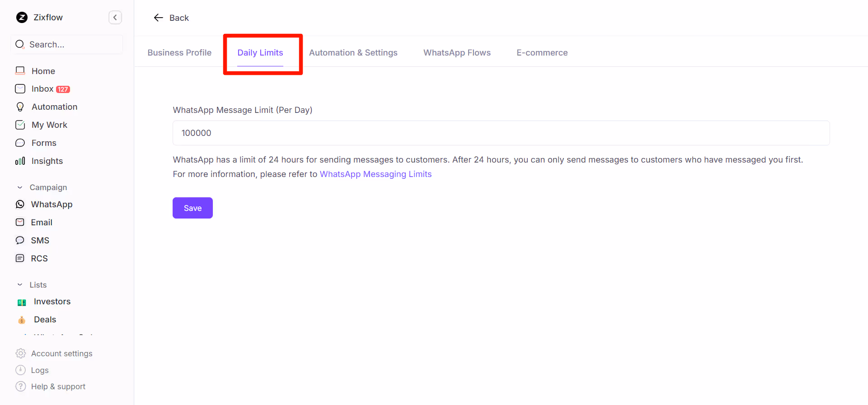The width and height of the screenshot is (868, 405).
Task: Collapse the Campaign section
Action: point(20,187)
